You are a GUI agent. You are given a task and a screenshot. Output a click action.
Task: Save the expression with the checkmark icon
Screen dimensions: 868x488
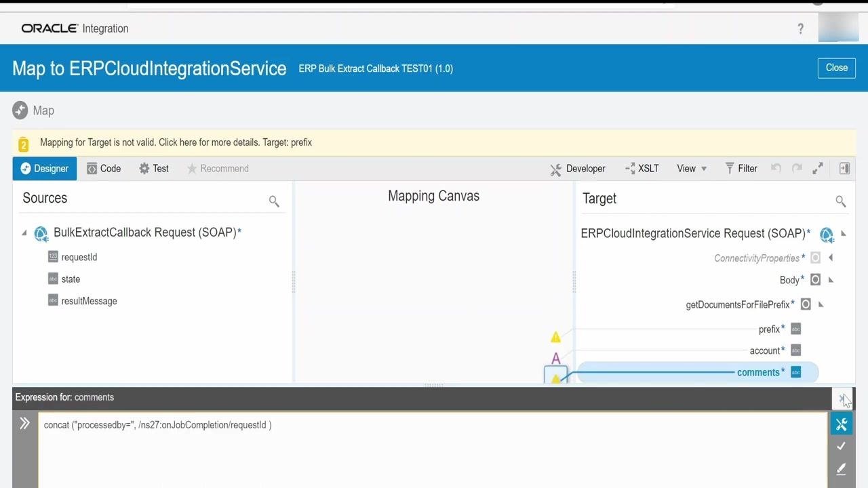click(842, 446)
